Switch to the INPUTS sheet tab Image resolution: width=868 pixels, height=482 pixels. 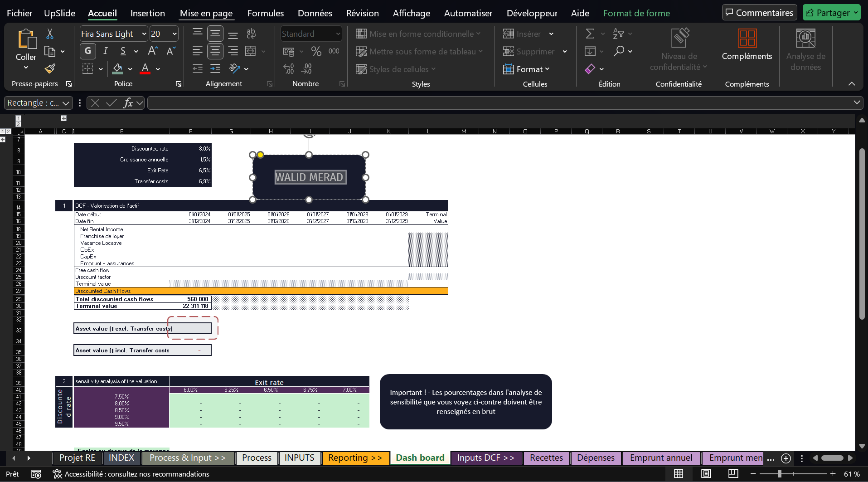click(299, 458)
